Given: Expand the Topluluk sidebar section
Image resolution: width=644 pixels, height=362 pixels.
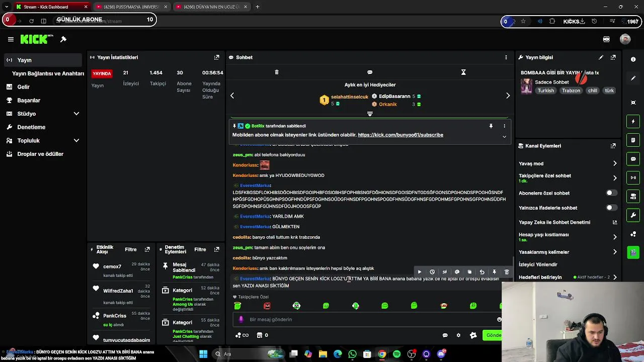Looking at the screenshot, I should [76, 141].
